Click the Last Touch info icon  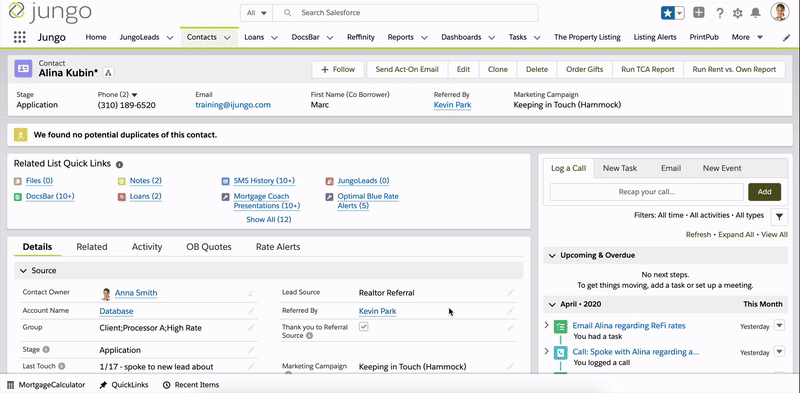[62, 366]
